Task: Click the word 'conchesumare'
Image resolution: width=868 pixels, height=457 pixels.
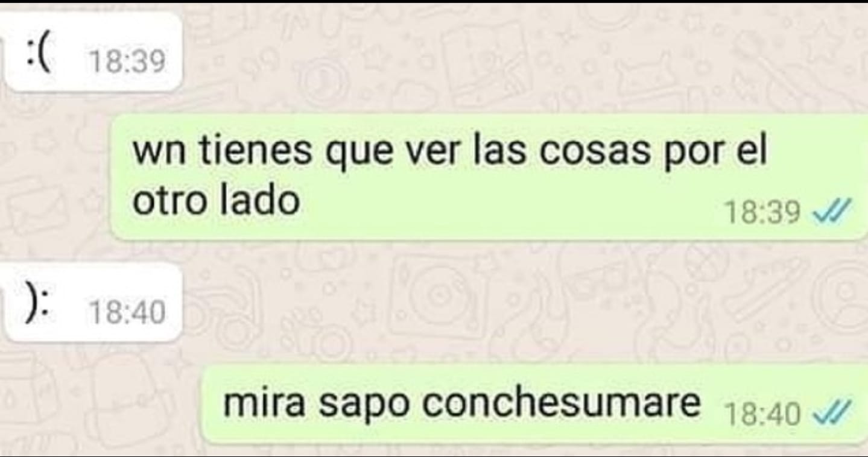Action: pos(562,402)
